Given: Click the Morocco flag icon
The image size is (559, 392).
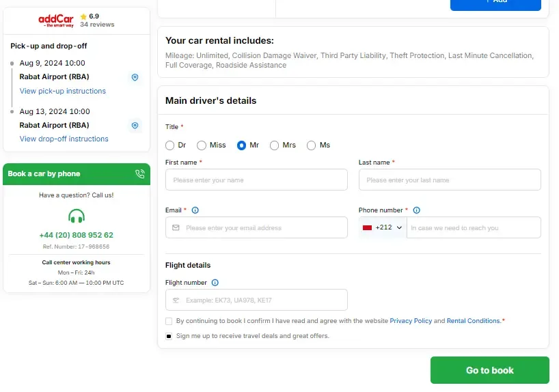Looking at the screenshot, I should (367, 227).
